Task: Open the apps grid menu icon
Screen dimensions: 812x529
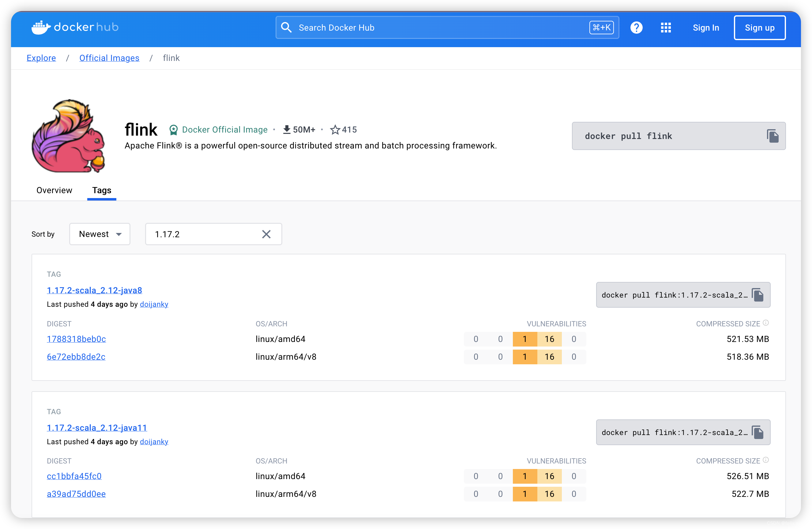Action: point(665,28)
